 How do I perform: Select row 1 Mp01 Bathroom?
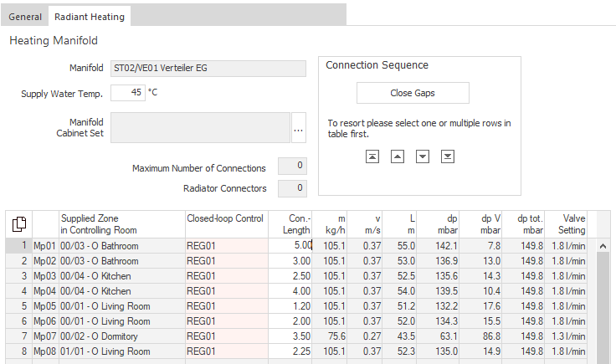(296, 246)
